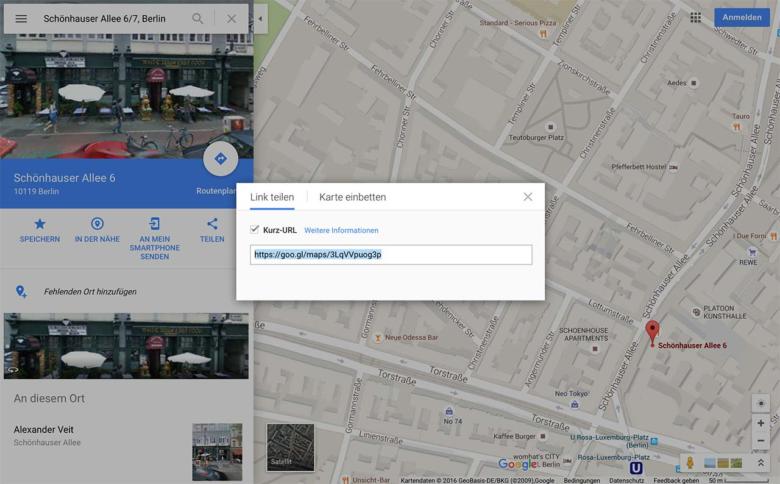Open the hamburger main menu
Viewport: 780px width, 484px height.
point(21,18)
